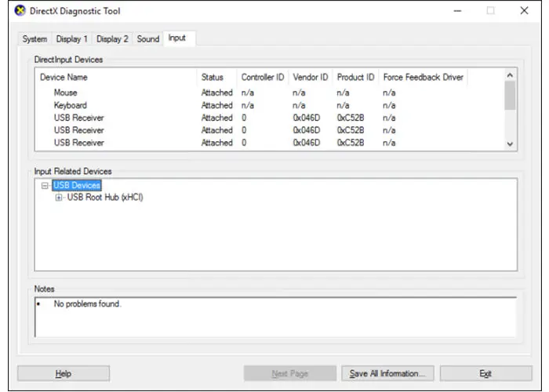Image resolution: width=549 pixels, height=392 pixels.
Task: Click the No problems found note
Action: [87, 304]
